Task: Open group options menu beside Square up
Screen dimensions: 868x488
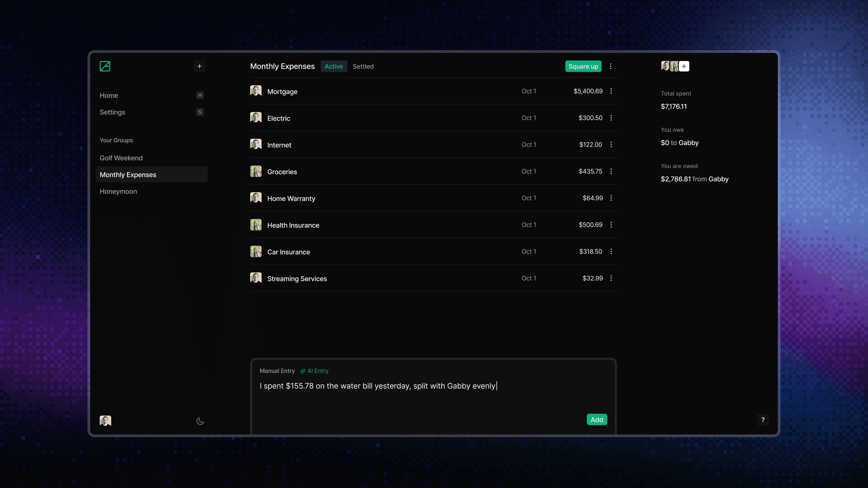Action: click(611, 66)
